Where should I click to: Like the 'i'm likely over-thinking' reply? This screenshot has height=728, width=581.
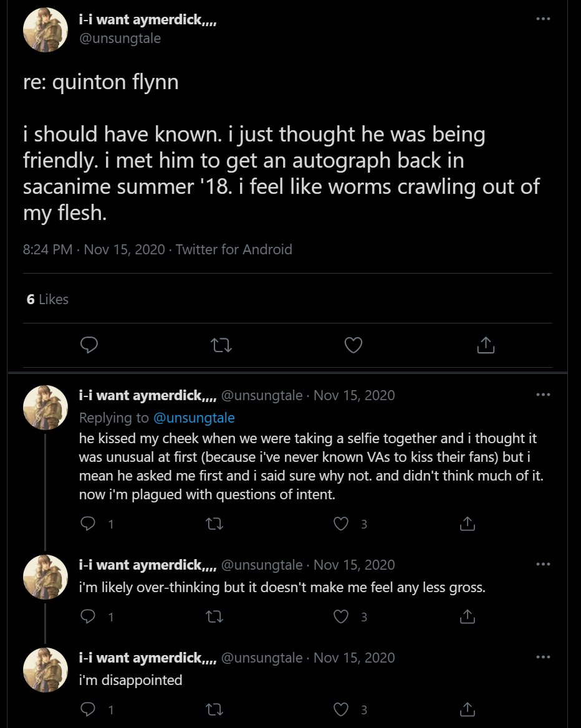coord(341,616)
